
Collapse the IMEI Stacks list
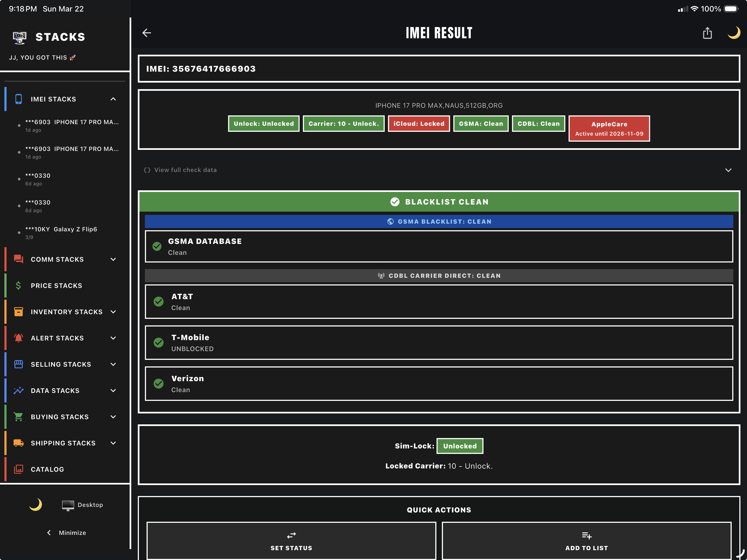pos(113,99)
